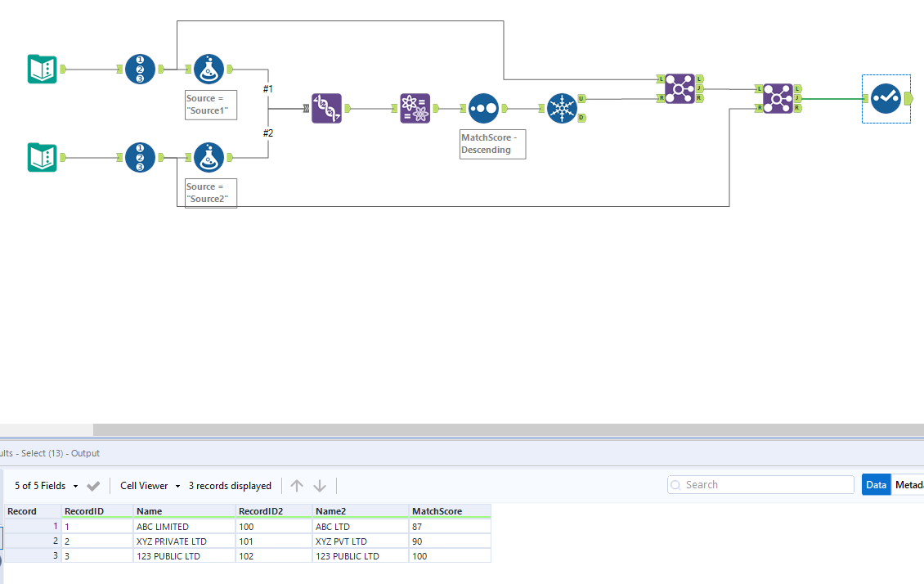Switch to the Metadata tab
924x584 pixels.
coord(910,484)
